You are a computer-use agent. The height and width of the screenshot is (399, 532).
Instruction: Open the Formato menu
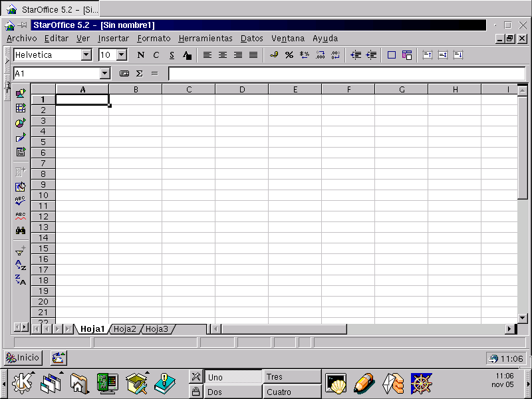click(154, 39)
